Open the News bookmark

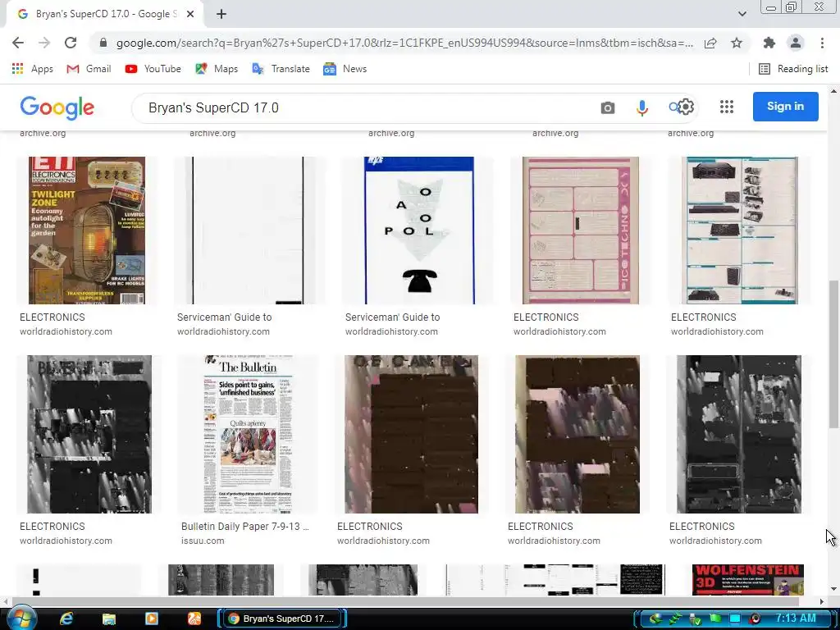pyautogui.click(x=345, y=69)
